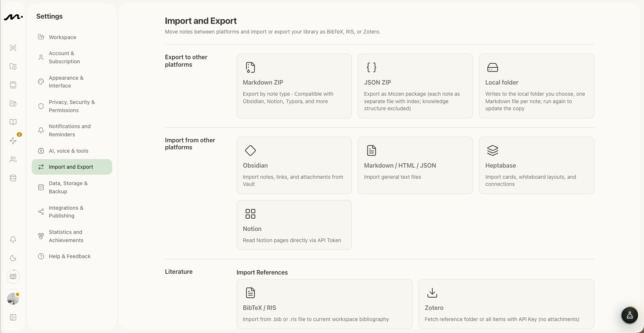Click the "Export to other platforms" label
Viewport: 644px width, 333px height.
[186, 61]
